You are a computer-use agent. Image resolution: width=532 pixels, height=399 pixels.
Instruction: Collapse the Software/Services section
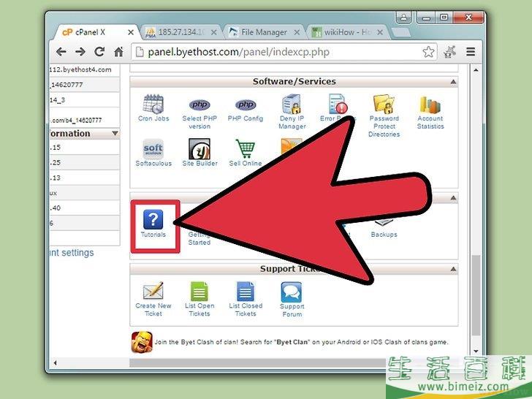(x=453, y=82)
